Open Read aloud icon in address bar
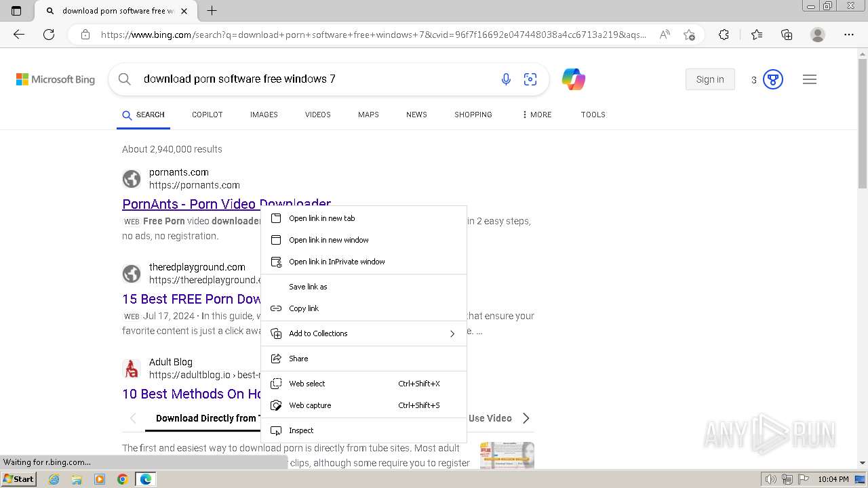 pos(665,35)
